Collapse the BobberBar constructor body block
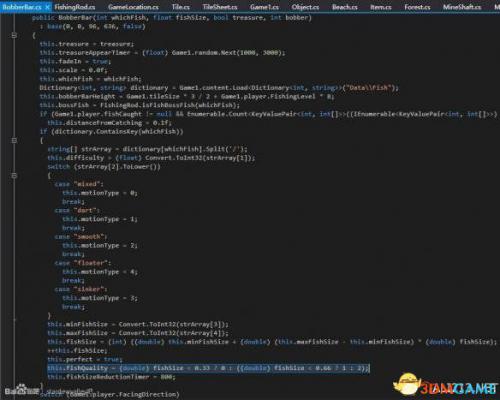500x400 pixels. (x=14, y=35)
